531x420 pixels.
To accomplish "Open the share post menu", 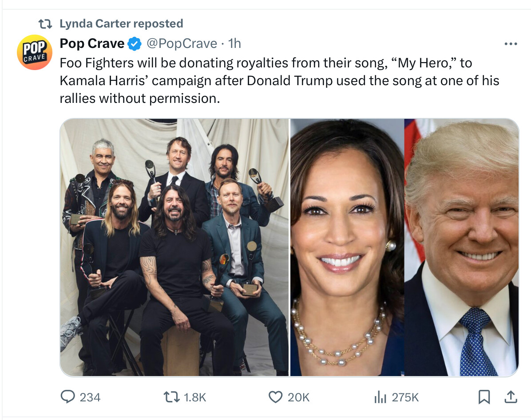I will [511, 397].
